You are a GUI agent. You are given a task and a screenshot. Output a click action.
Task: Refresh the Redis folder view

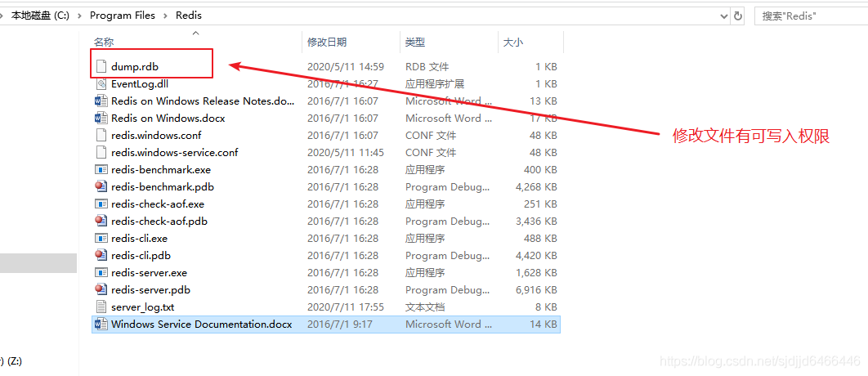(x=738, y=16)
